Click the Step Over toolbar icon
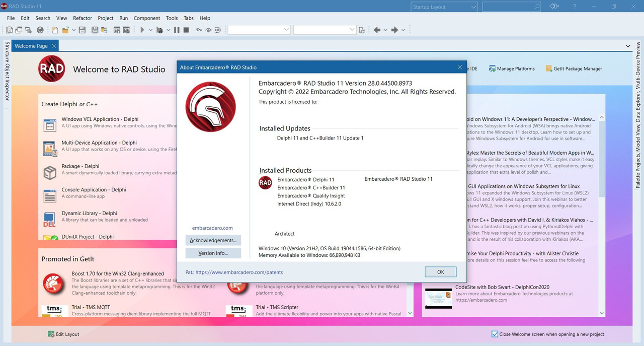Viewport: 644px width, 346px height. pyautogui.click(x=208, y=30)
